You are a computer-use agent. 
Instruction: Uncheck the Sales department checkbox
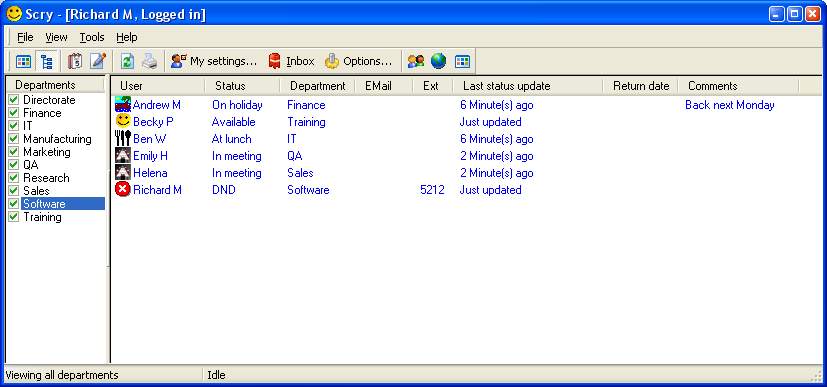[14, 191]
